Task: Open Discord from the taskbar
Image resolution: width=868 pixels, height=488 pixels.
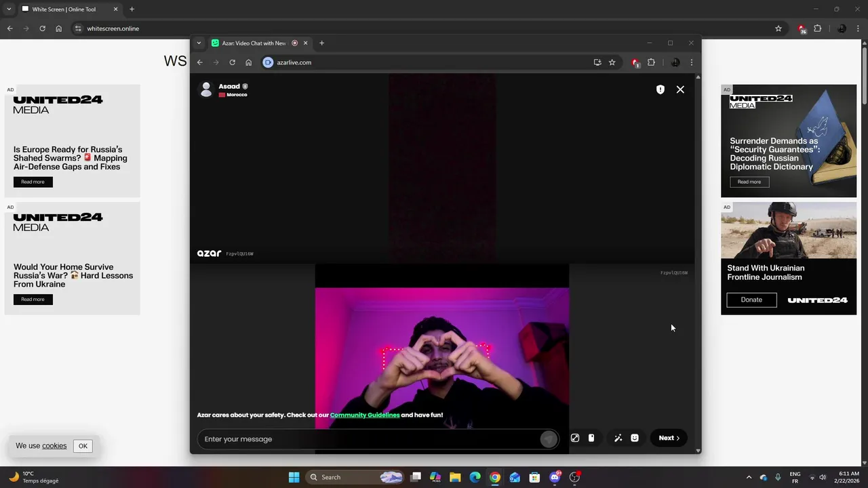Action: click(555, 477)
